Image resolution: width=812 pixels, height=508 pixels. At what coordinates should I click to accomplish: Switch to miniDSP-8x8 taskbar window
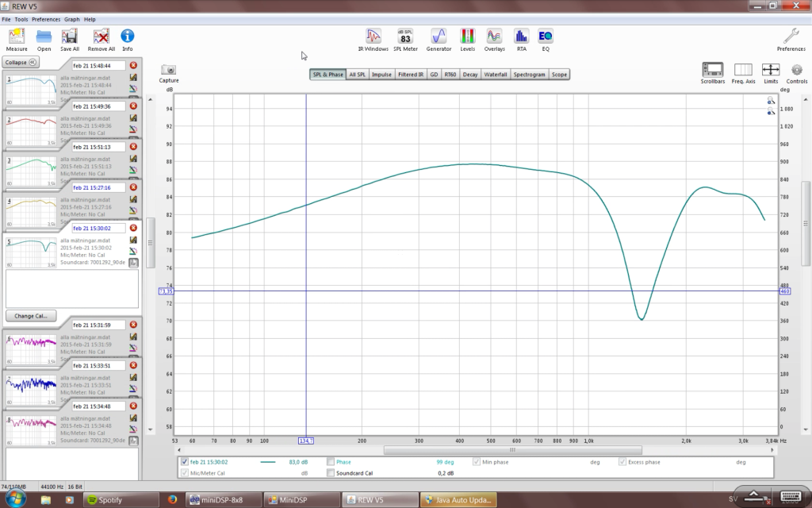(223, 500)
